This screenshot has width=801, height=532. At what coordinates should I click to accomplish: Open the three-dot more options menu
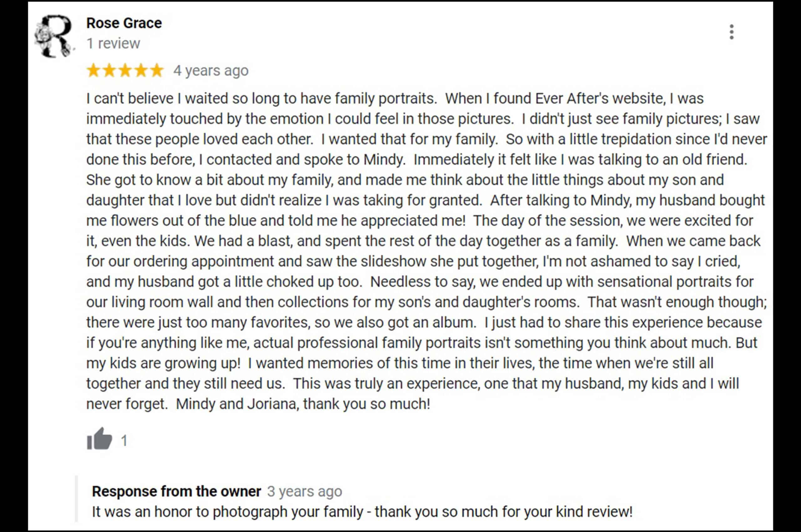click(732, 32)
